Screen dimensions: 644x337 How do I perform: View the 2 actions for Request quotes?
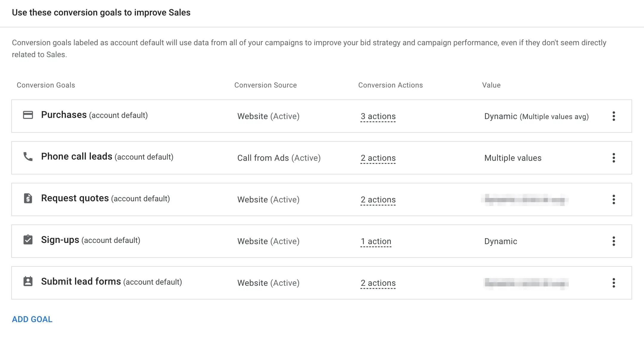[x=378, y=200]
